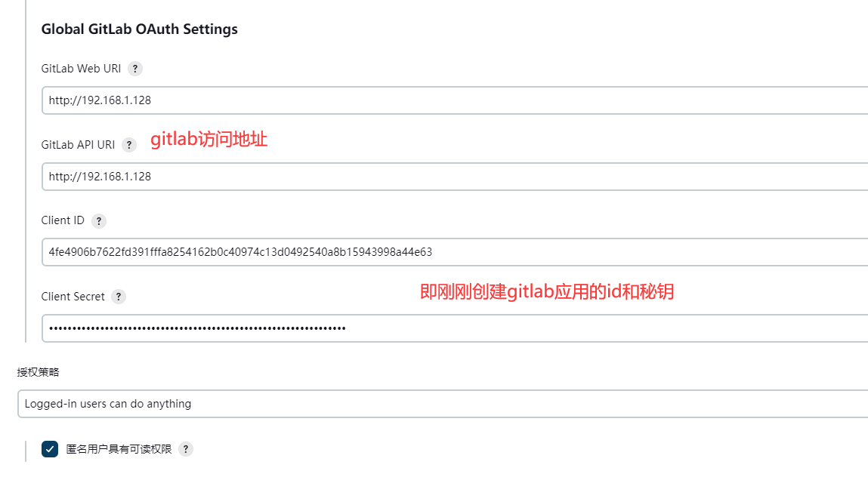Viewport: 868px width, 477px height.
Task: Click the GitLab API URI label
Action: [x=78, y=145]
